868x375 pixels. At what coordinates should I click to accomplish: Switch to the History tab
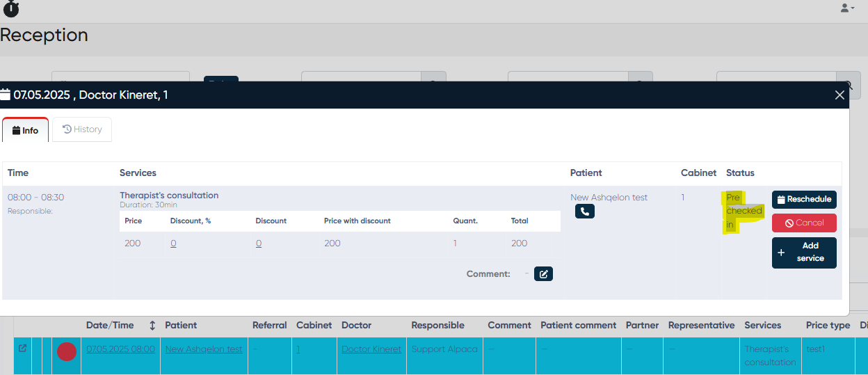[82, 129]
